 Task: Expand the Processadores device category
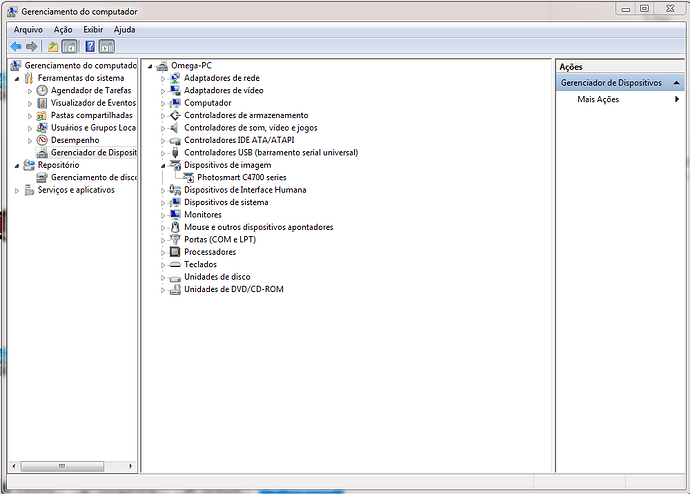[x=163, y=252]
